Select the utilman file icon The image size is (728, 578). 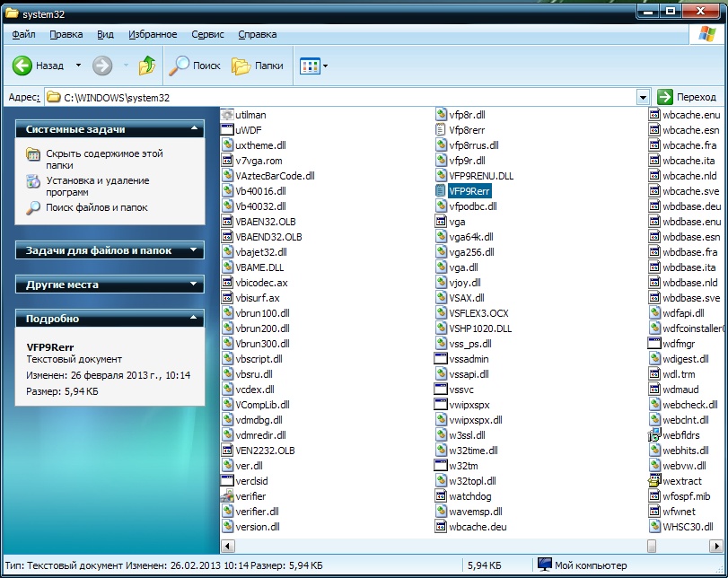coord(227,115)
